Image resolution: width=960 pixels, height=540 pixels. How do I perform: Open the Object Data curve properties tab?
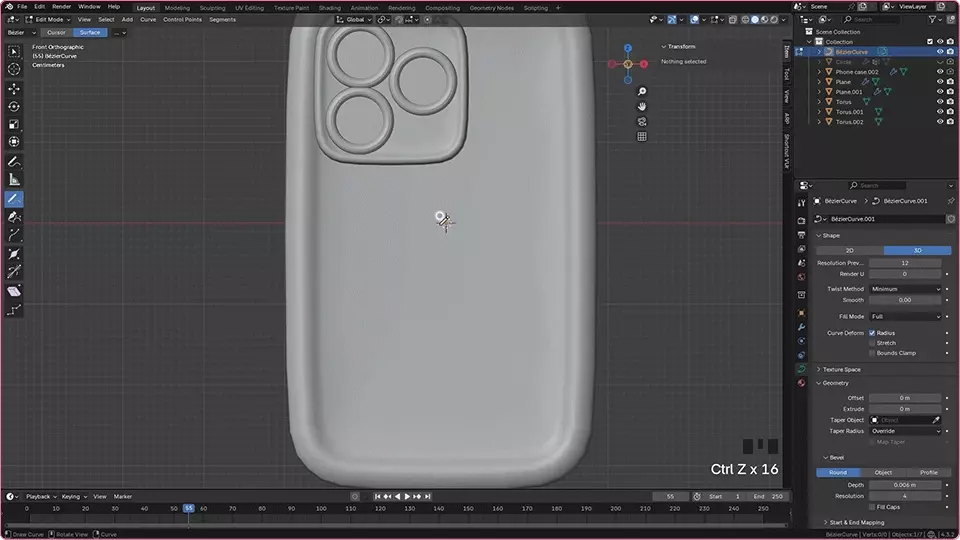tap(801, 369)
